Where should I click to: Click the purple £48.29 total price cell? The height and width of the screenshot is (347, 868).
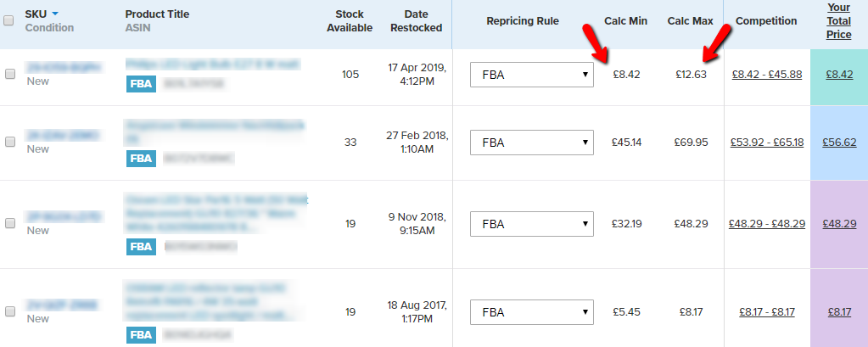tap(839, 223)
